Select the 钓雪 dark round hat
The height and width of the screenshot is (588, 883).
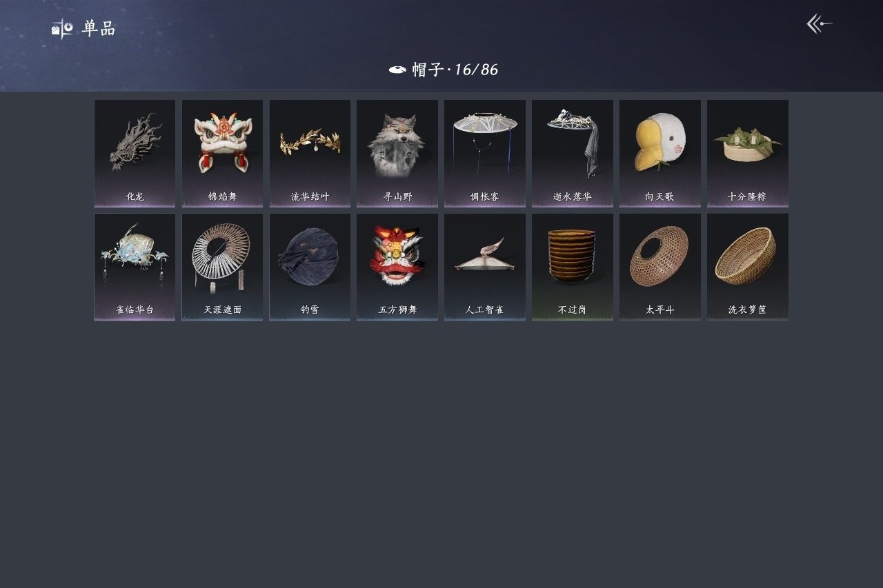click(310, 267)
